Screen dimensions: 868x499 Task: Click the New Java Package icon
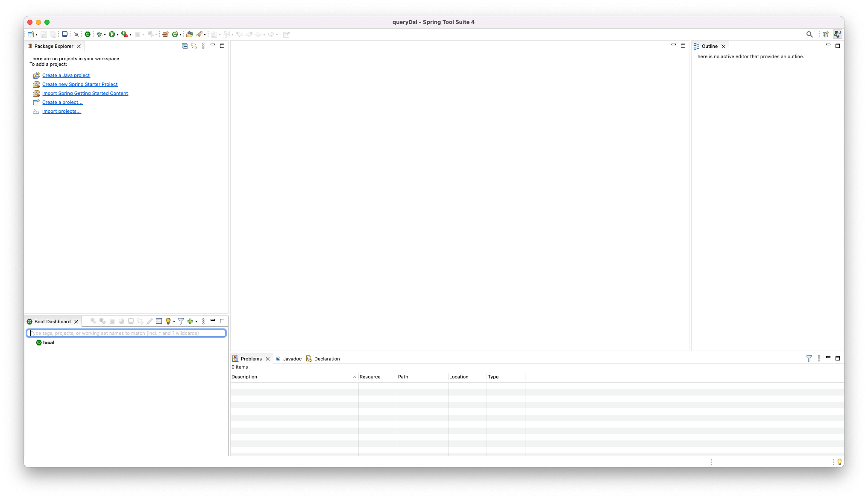[x=165, y=34]
